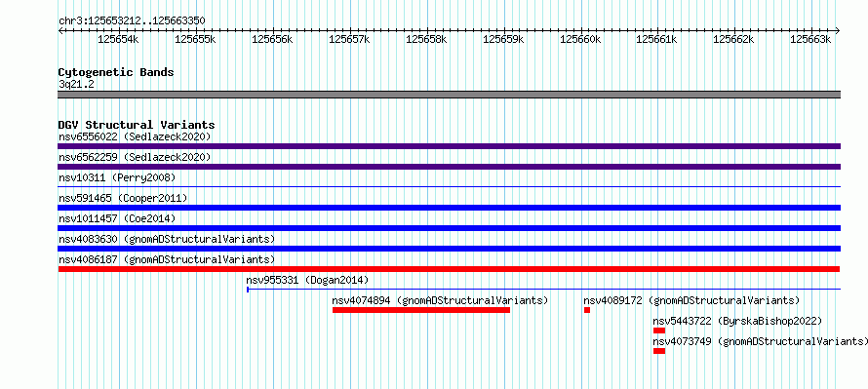Click ruler position 125656k

click(272, 39)
